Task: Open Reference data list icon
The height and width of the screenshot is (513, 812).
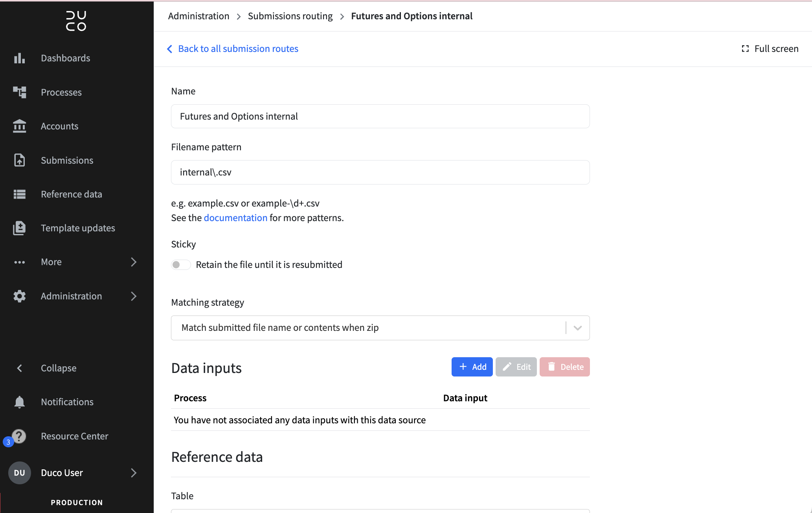Action: pos(19,194)
